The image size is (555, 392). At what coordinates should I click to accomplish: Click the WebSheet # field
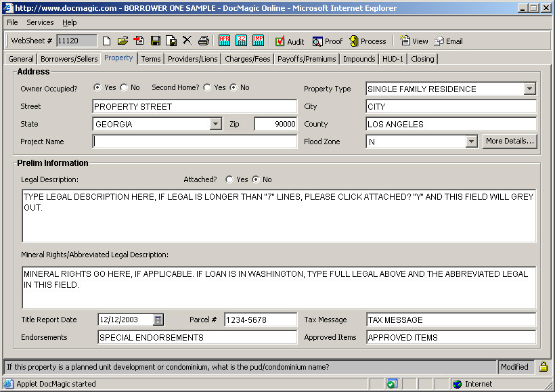tap(76, 41)
